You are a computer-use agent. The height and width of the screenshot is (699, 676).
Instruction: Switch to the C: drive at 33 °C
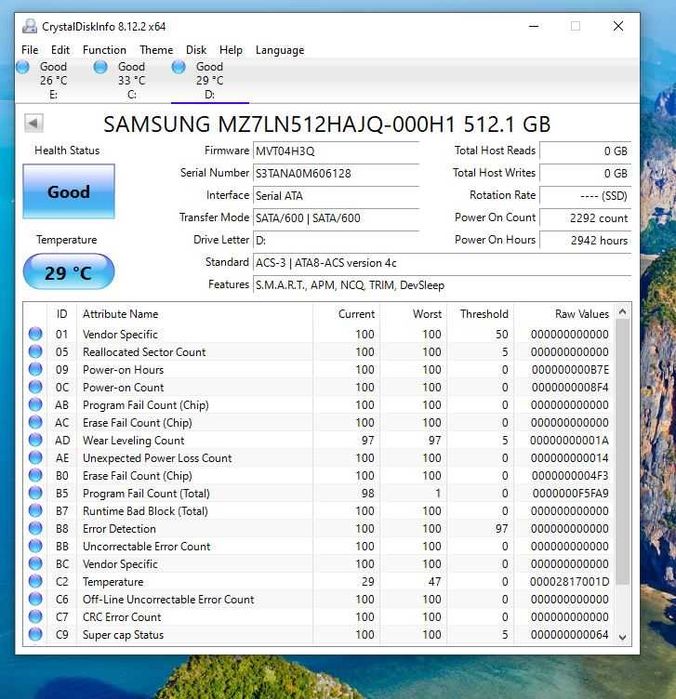click(x=132, y=80)
